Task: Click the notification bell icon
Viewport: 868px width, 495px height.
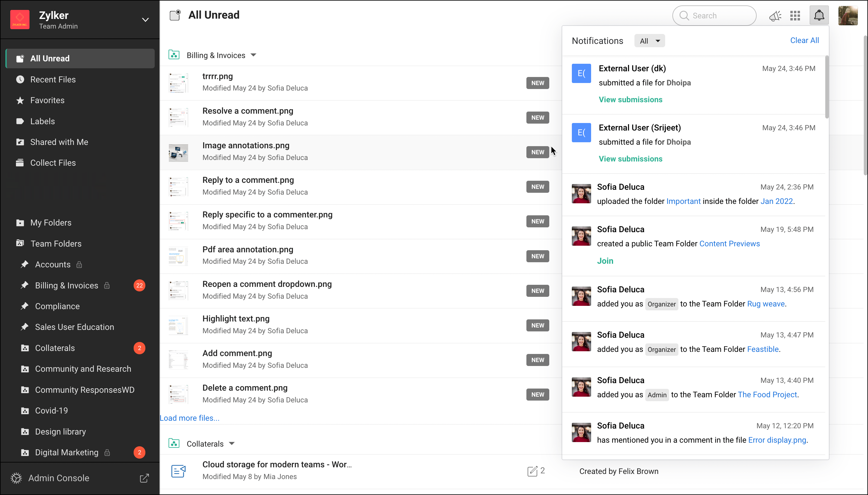Action: click(x=819, y=15)
